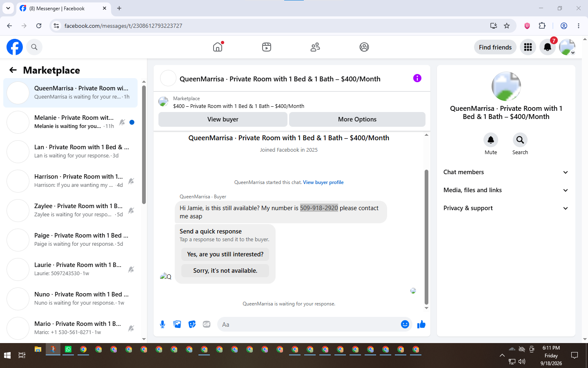Click the View buyer button

223,119
